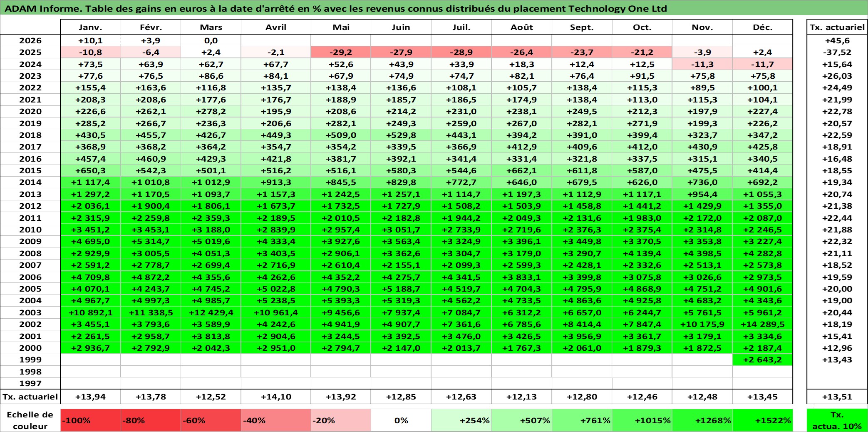This screenshot has width=868, height=432.
Task: Click cell value +10,1 for January 2026
Action: pos(91,40)
